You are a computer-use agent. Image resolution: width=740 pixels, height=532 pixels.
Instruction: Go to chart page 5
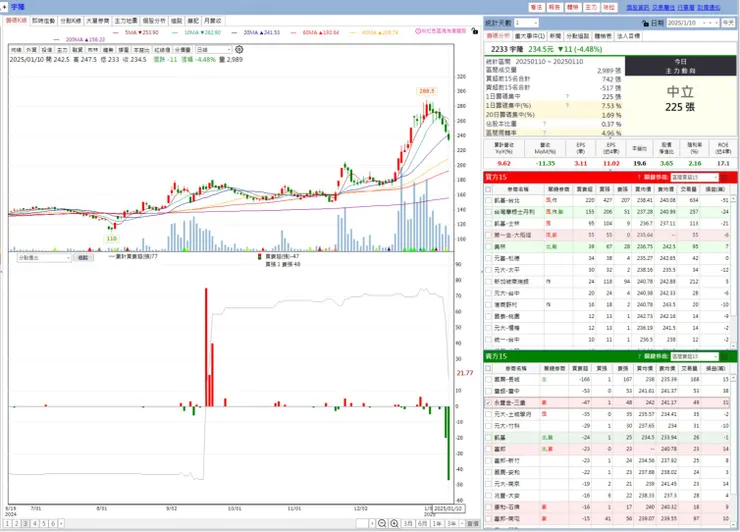pos(43,524)
